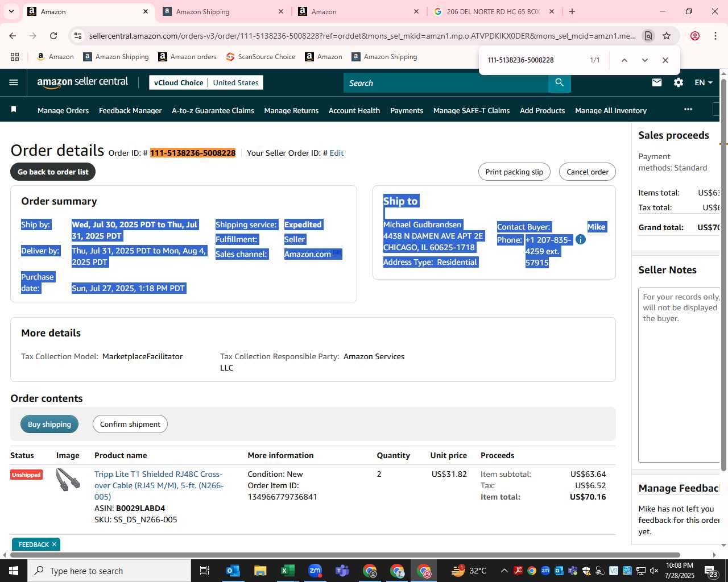
Task: Open Manage All Inventory
Action: [x=611, y=110]
